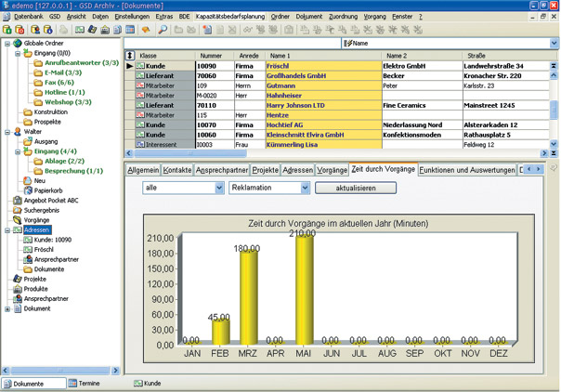Select the Webshop (3/3) folder
Image resolution: width=561 pixels, height=392 pixels.
click(x=68, y=102)
